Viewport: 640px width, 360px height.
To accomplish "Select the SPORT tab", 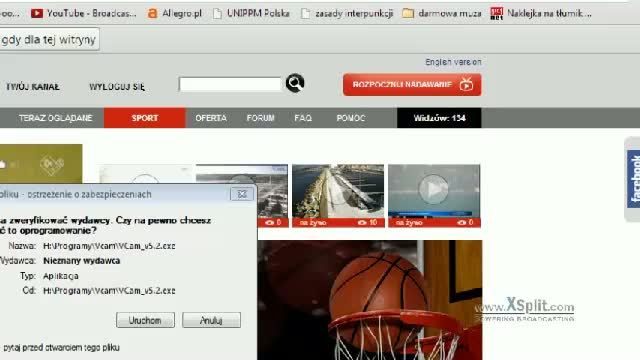I will click(144, 118).
